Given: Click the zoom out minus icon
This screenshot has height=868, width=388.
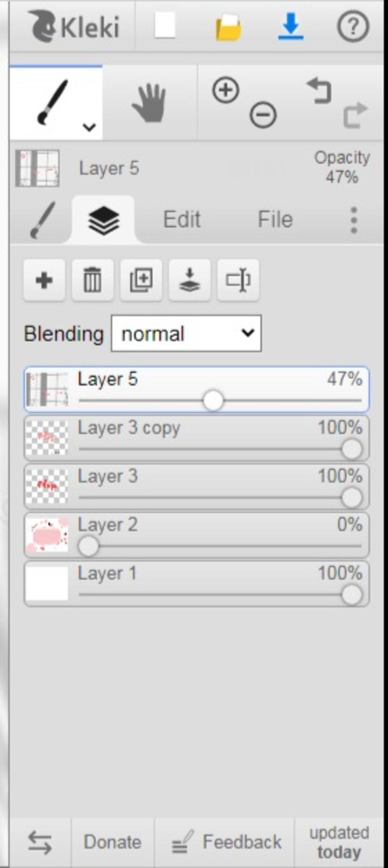Looking at the screenshot, I should tap(263, 115).
